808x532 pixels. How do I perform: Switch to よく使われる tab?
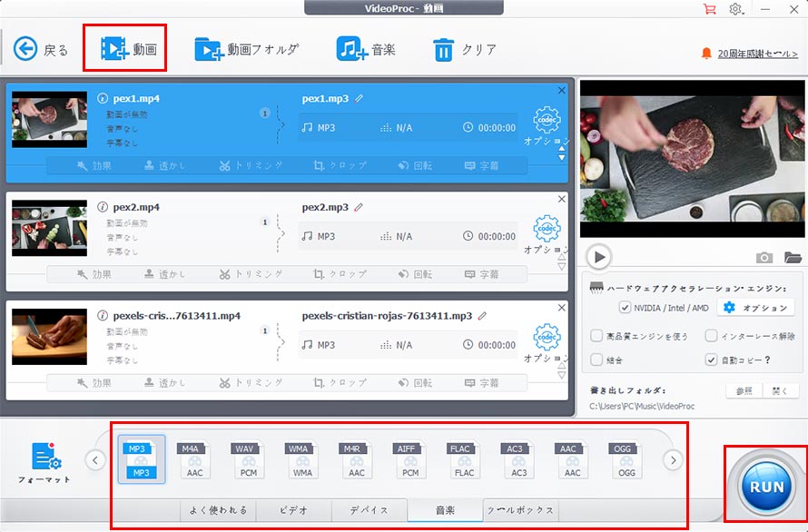(218, 510)
